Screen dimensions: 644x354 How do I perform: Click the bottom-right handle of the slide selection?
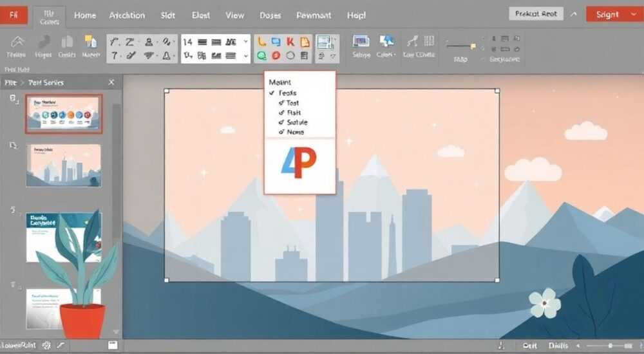coord(497,280)
